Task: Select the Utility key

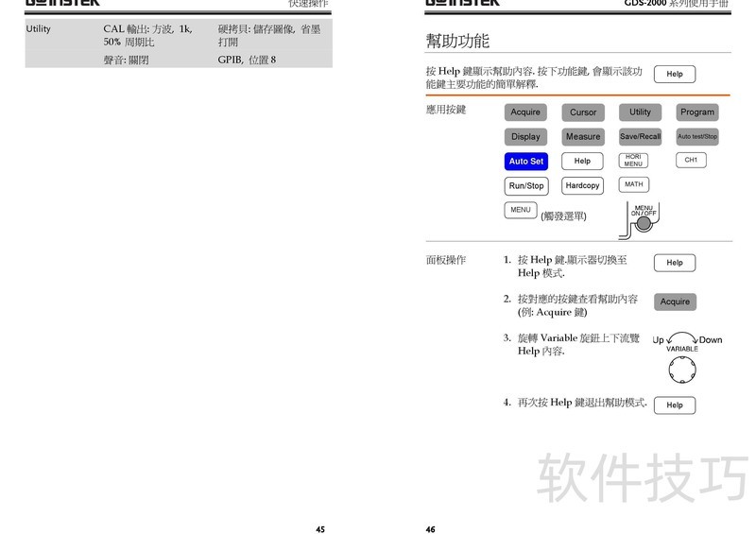Action: 640,112
